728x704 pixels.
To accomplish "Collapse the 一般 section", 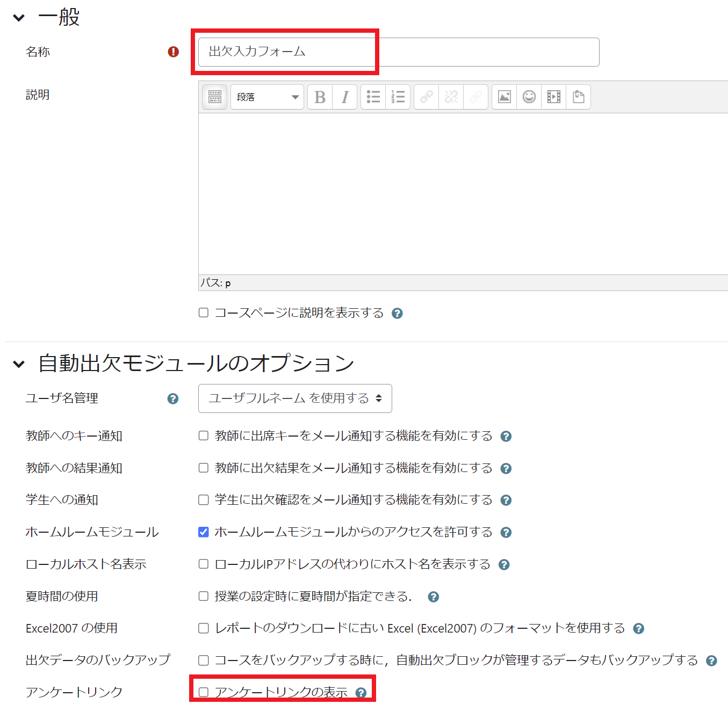I will [x=19, y=18].
